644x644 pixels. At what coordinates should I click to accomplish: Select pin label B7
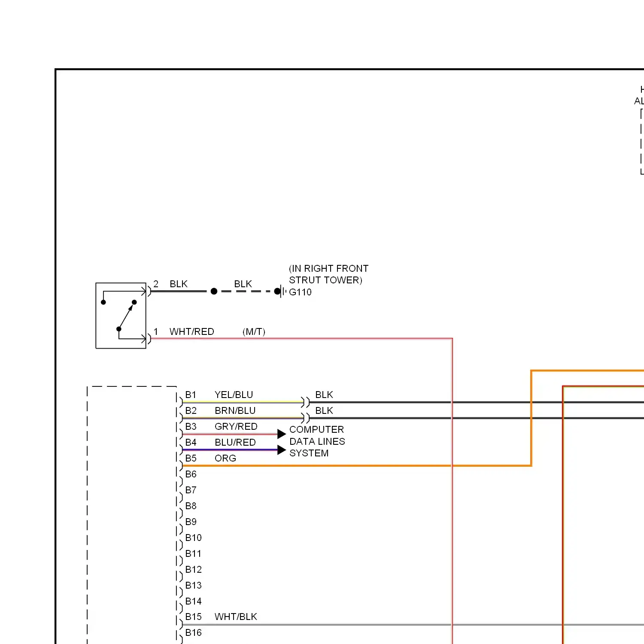click(x=191, y=490)
